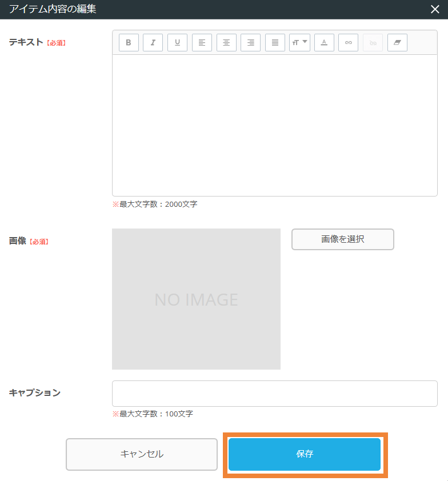Save the item with 保存 button

click(305, 454)
